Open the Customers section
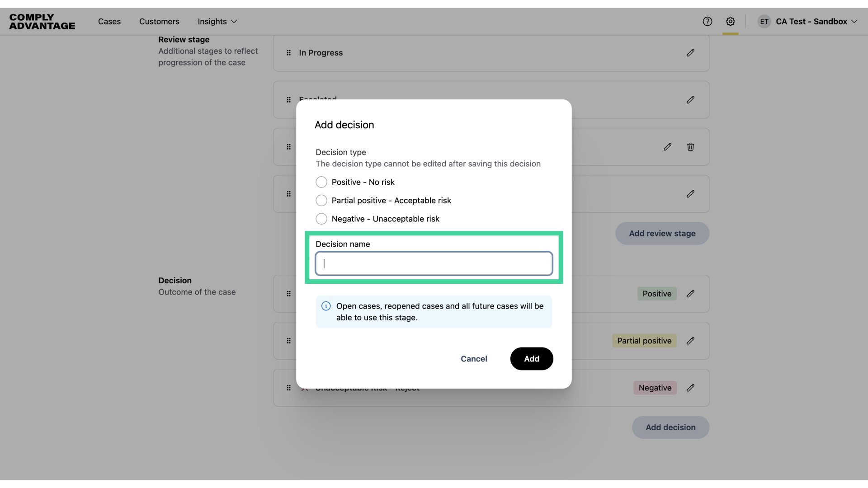The height and width of the screenshot is (488, 868). point(159,21)
